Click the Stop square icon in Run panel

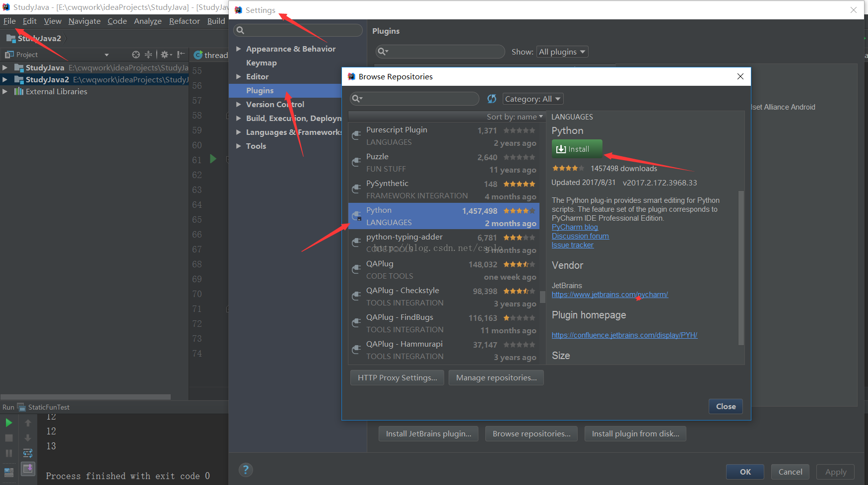pos(9,438)
